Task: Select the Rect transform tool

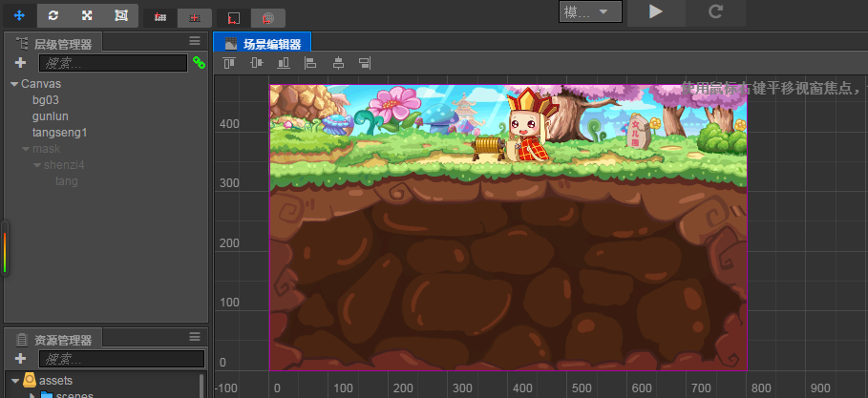Action: pos(121,15)
